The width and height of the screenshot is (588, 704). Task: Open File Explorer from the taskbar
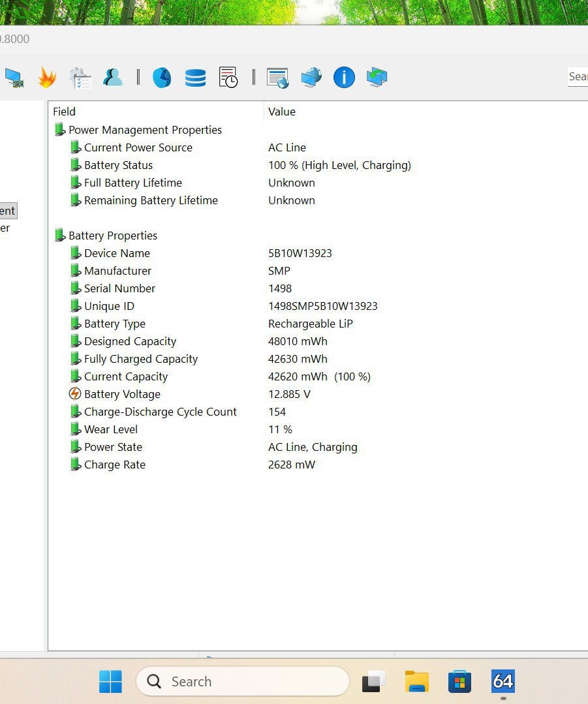416,682
